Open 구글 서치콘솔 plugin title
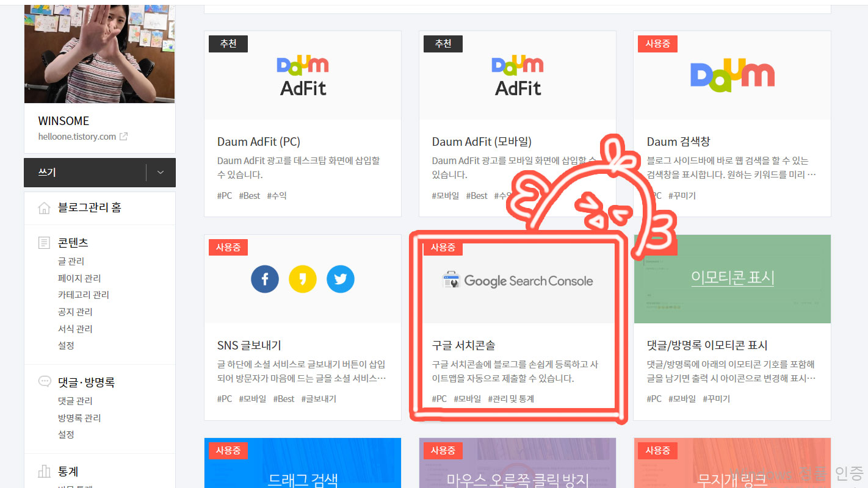The image size is (868, 488). tap(464, 345)
